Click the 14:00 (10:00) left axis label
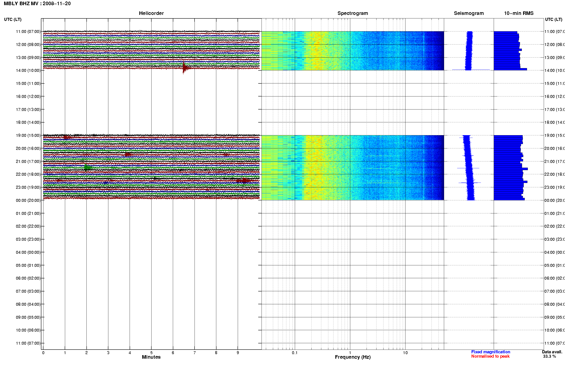The image size is (588, 368). 28,71
